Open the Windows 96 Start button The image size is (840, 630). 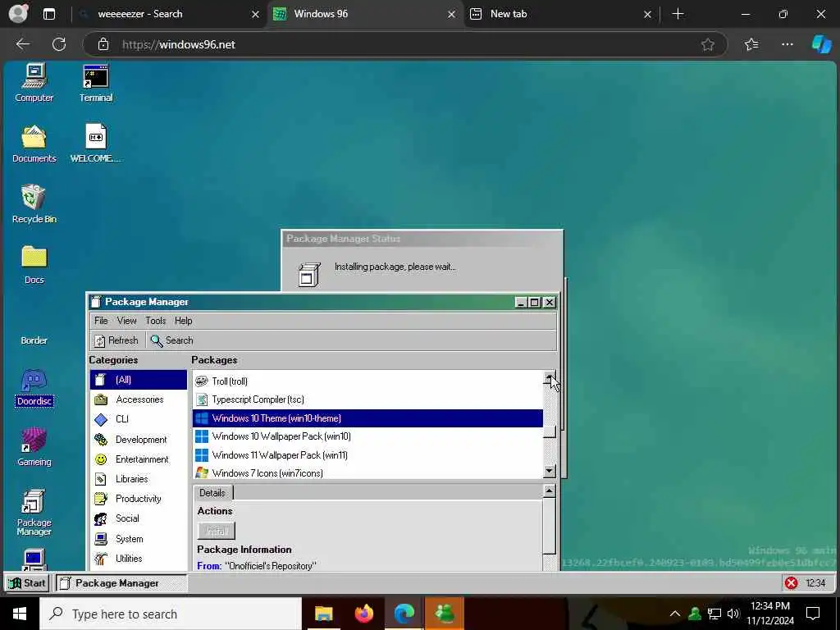tap(27, 583)
